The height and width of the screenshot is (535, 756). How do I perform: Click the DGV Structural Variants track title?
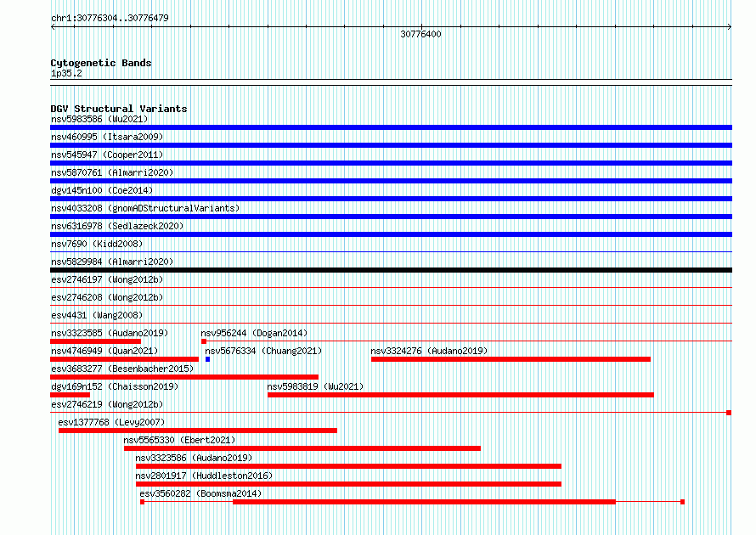[x=119, y=109]
